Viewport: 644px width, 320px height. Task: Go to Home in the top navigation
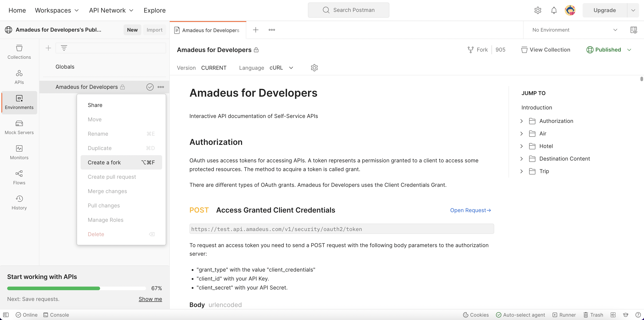click(17, 10)
